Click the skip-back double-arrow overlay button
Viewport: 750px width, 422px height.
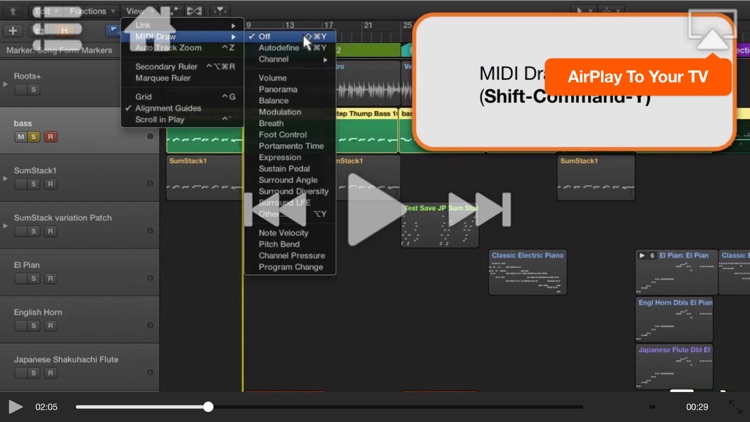[x=276, y=210]
